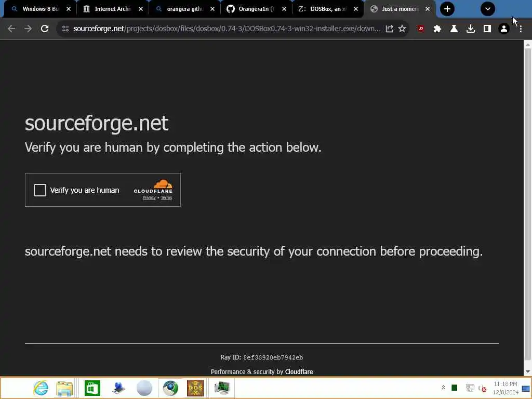Image resolution: width=532 pixels, height=399 pixels.
Task: Click the page vertical scrollbar
Action: (528, 204)
